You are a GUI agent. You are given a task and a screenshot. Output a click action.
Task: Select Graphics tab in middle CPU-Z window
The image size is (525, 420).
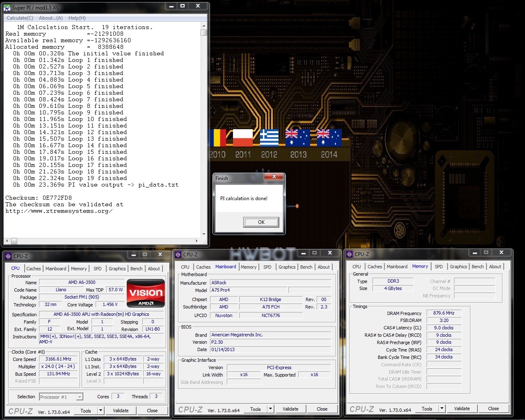[287, 267]
